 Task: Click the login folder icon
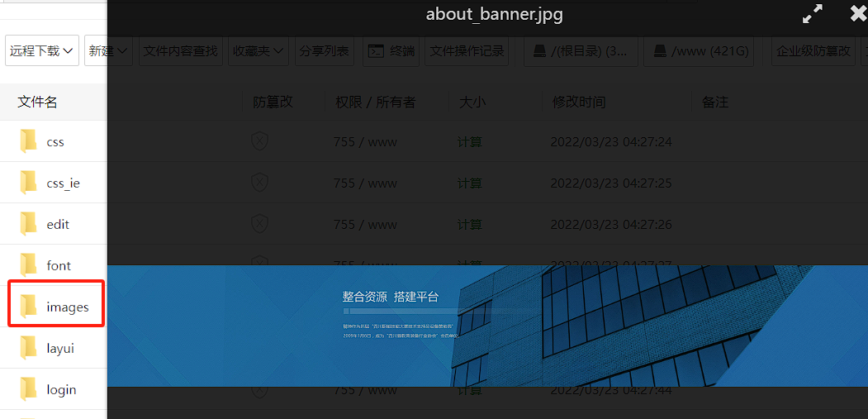pos(28,389)
